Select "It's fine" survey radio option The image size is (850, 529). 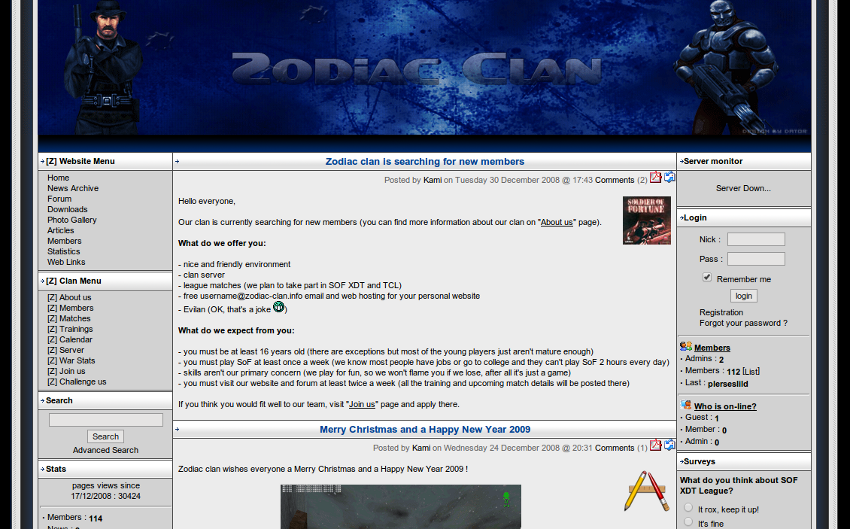point(688,522)
